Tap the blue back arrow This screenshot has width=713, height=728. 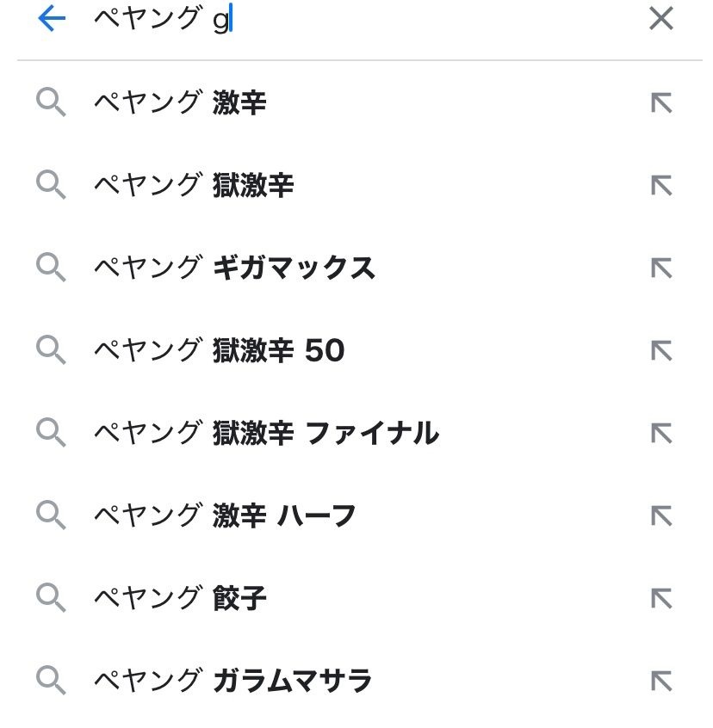coord(52,19)
